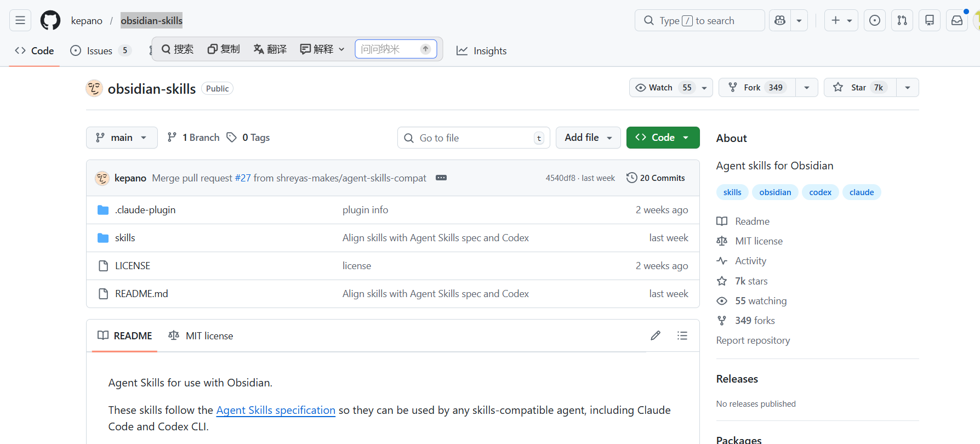
Task: View 55 watching link
Action: point(751,301)
